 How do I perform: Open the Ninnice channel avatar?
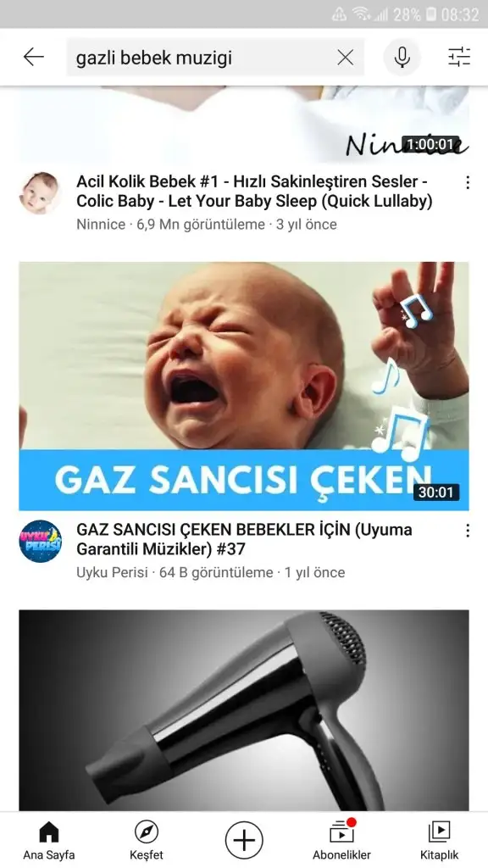point(41,193)
